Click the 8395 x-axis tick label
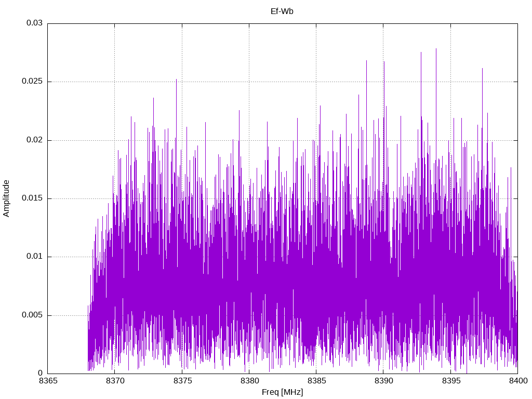 [x=451, y=381]
